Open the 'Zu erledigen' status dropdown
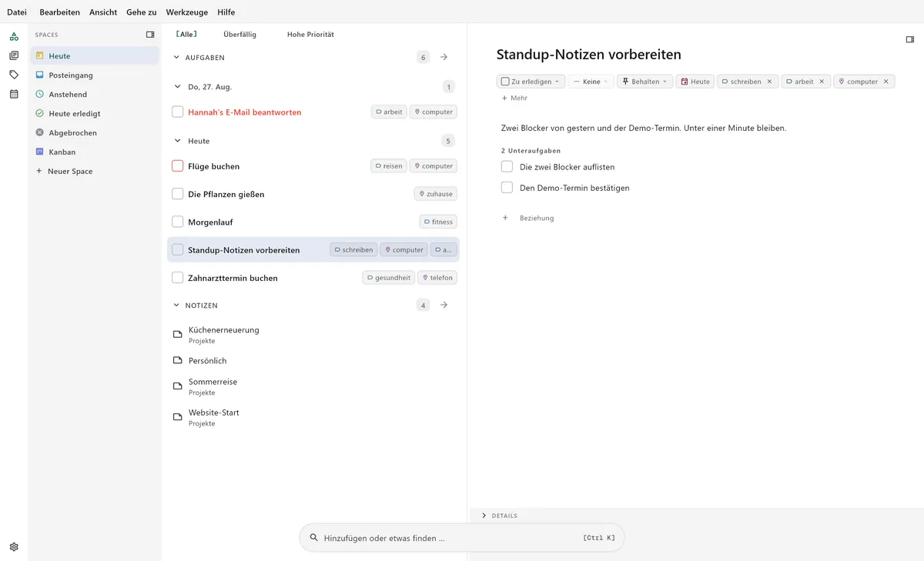 pos(531,82)
